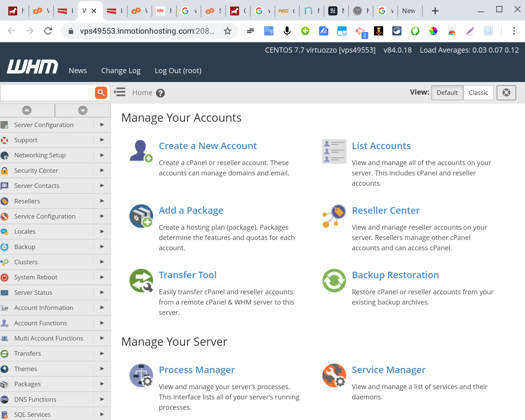Switch to Default view
This screenshot has width=525, height=420.
[x=447, y=93]
